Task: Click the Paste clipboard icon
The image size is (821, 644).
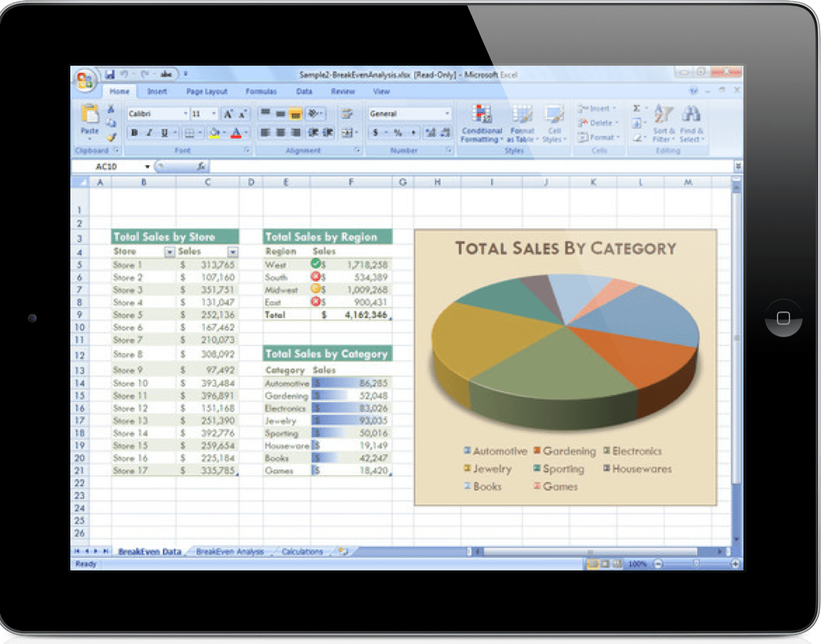Action: pyautogui.click(x=89, y=117)
